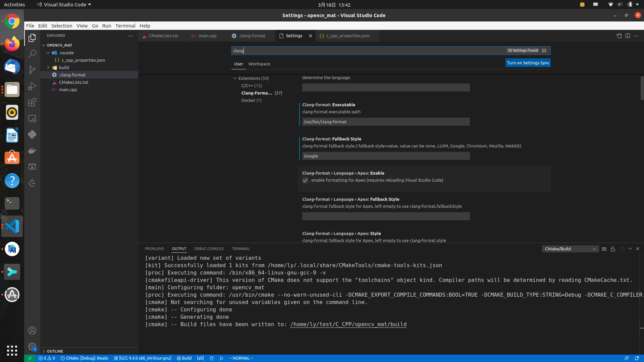This screenshot has width=644, height=362.
Task: Uncheck Apex enable formatting checkbox
Action: coord(305,180)
